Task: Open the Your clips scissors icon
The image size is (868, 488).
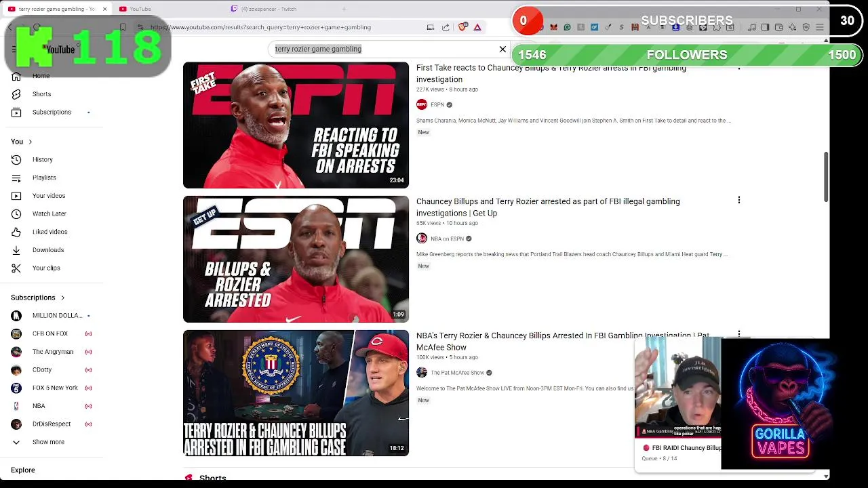Action: (x=16, y=268)
